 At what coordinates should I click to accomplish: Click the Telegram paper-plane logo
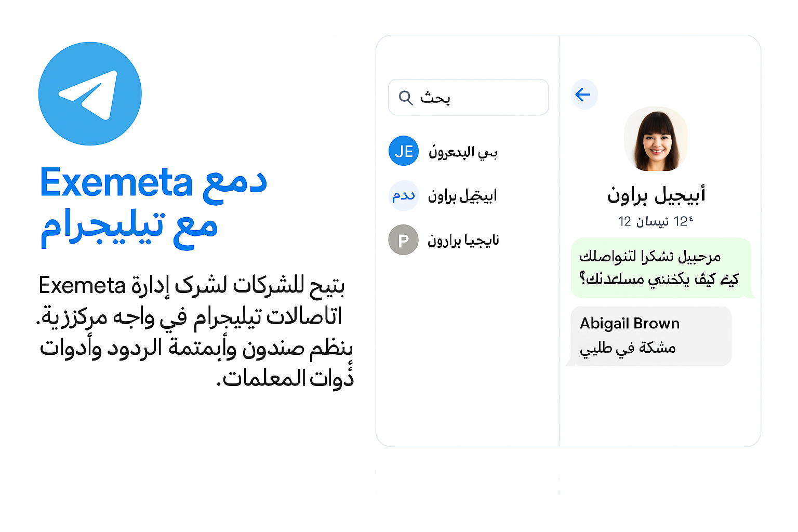coord(90,94)
